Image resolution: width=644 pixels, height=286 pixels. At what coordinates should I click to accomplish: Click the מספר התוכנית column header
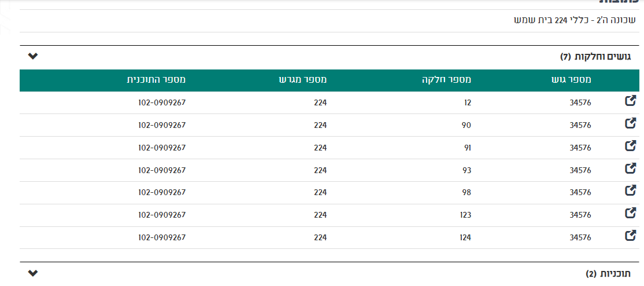click(156, 79)
